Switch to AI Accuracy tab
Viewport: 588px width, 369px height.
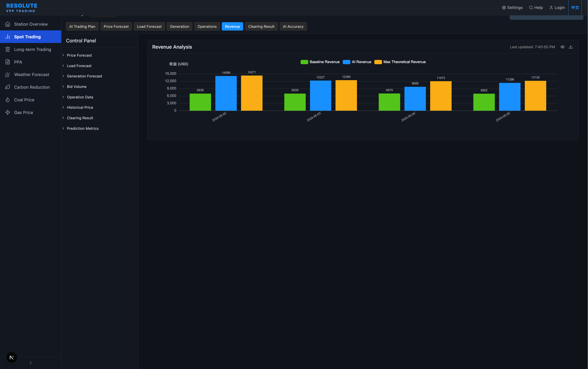[293, 26]
